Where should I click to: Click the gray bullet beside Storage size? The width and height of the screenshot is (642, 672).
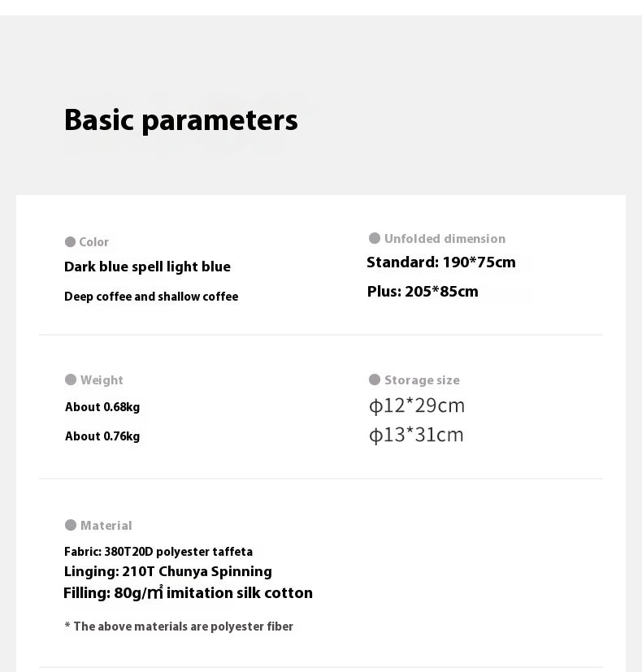coord(375,379)
